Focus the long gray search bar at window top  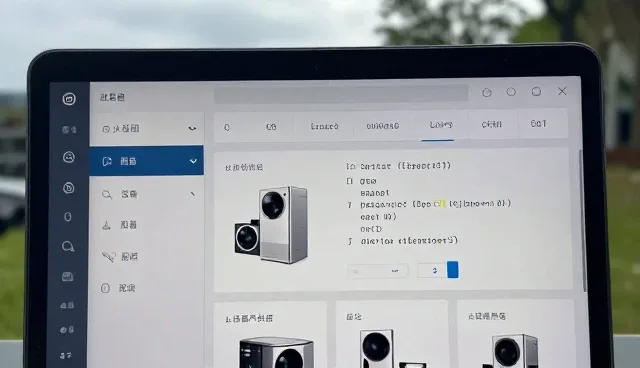point(341,94)
